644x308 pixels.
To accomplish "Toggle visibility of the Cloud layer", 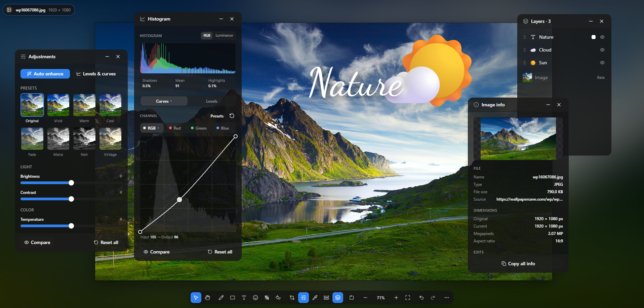I will click(602, 50).
